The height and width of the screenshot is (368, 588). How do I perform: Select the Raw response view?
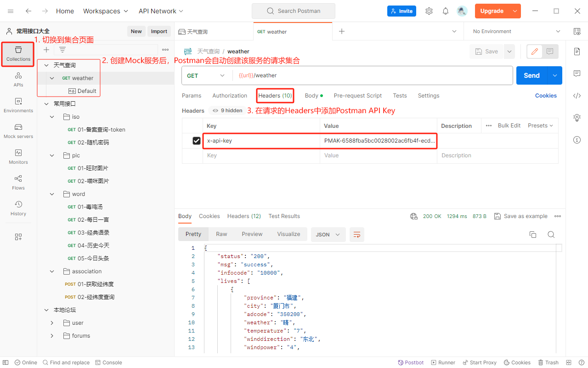coord(221,234)
